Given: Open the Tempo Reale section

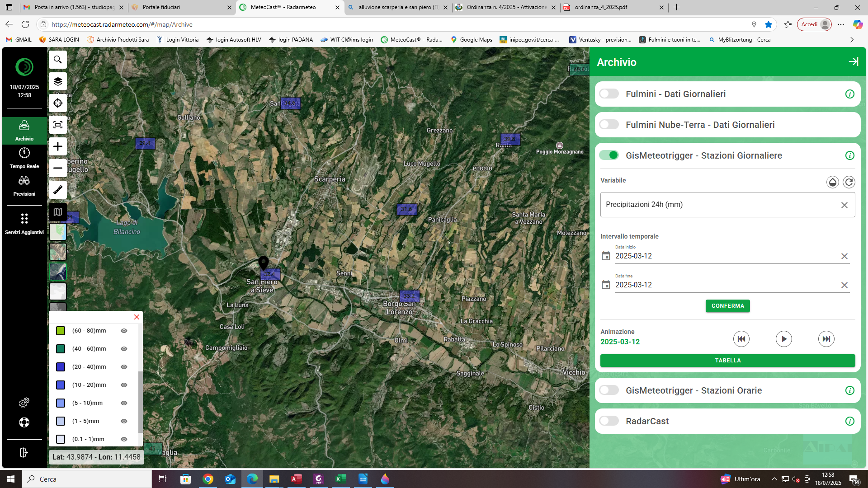Looking at the screenshot, I should pyautogui.click(x=24, y=158).
